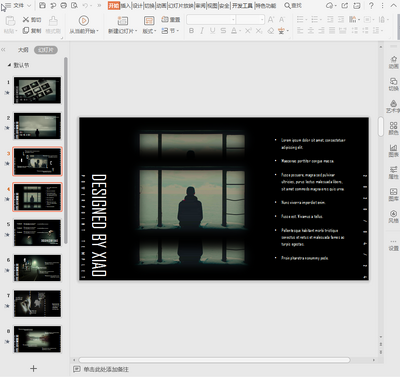Expand more quick access tools chevron
Image resolution: width=400 pixels, height=377 pixels.
(99, 5)
